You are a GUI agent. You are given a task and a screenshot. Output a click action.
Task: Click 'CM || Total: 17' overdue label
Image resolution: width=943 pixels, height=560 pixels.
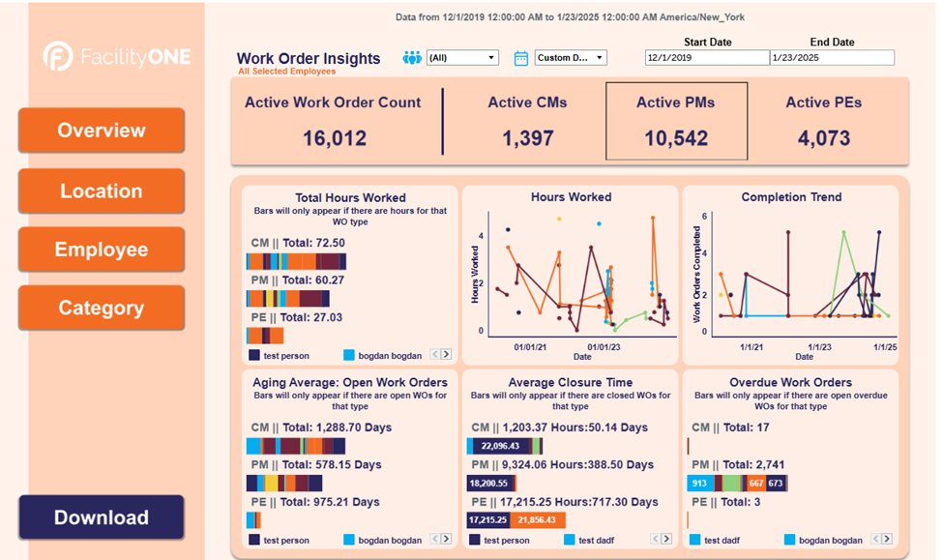coord(731,427)
